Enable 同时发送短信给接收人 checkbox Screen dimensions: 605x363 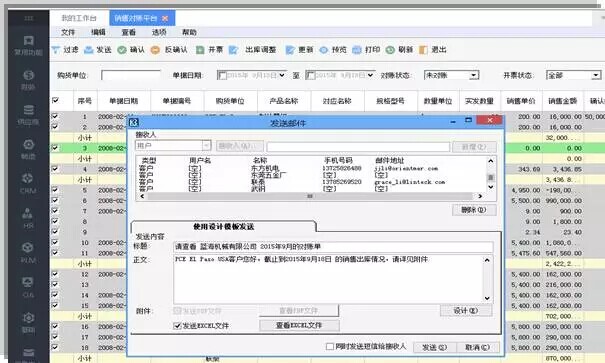(x=330, y=346)
